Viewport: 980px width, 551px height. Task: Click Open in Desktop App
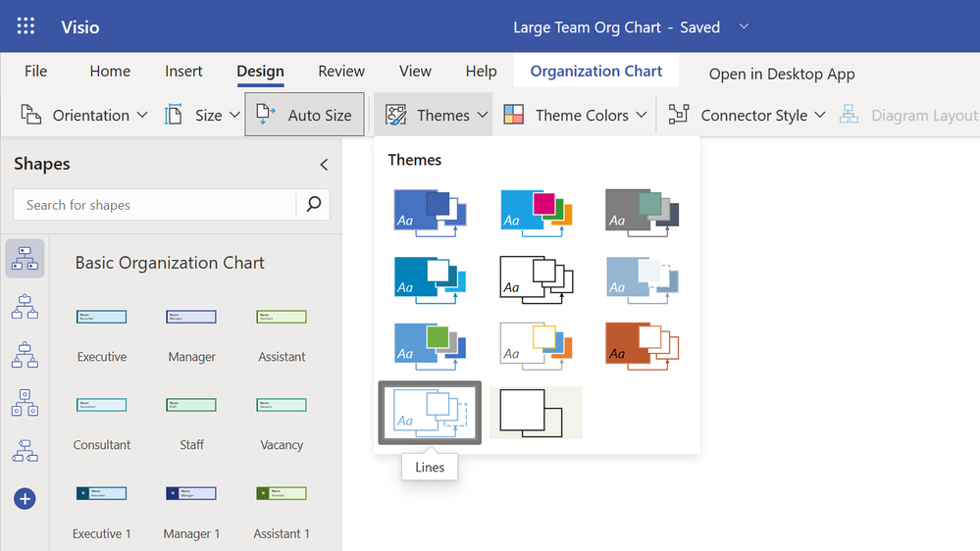coord(782,74)
